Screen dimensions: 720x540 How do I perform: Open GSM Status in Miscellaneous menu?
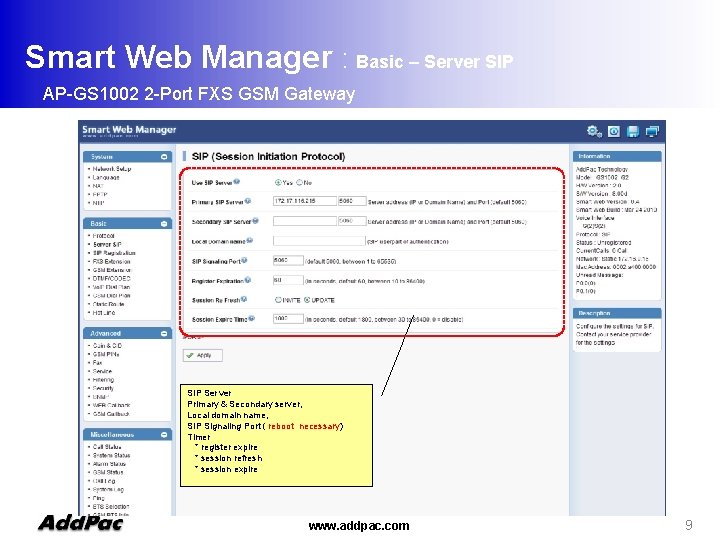108,472
